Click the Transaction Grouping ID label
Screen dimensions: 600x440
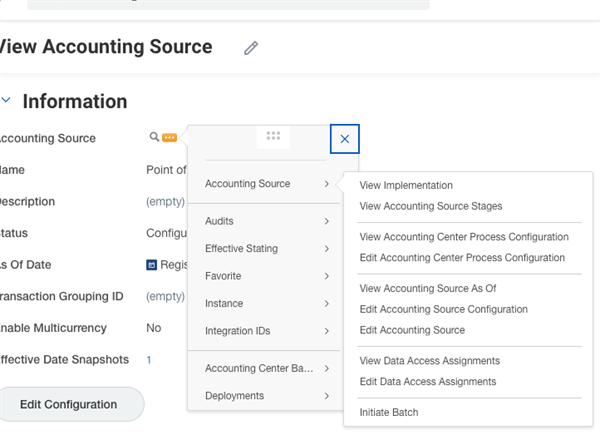(61, 296)
